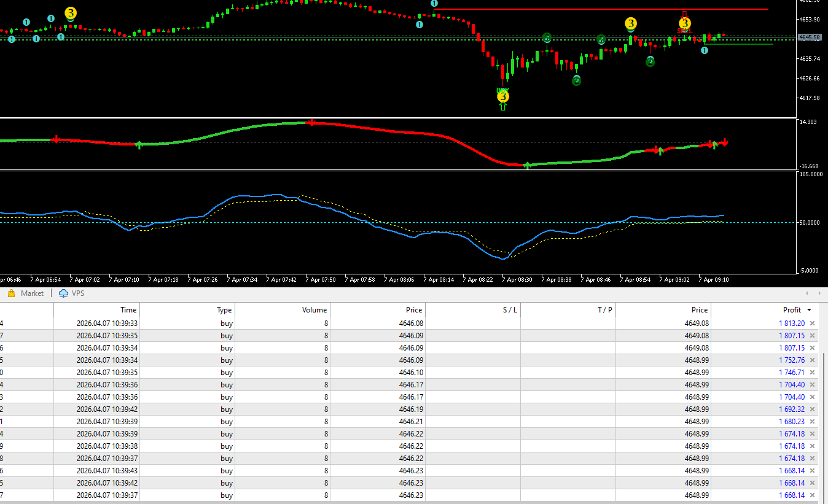828x504 pixels.
Task: Click the green BUY arrow signal on the chart
Action: click(503, 106)
